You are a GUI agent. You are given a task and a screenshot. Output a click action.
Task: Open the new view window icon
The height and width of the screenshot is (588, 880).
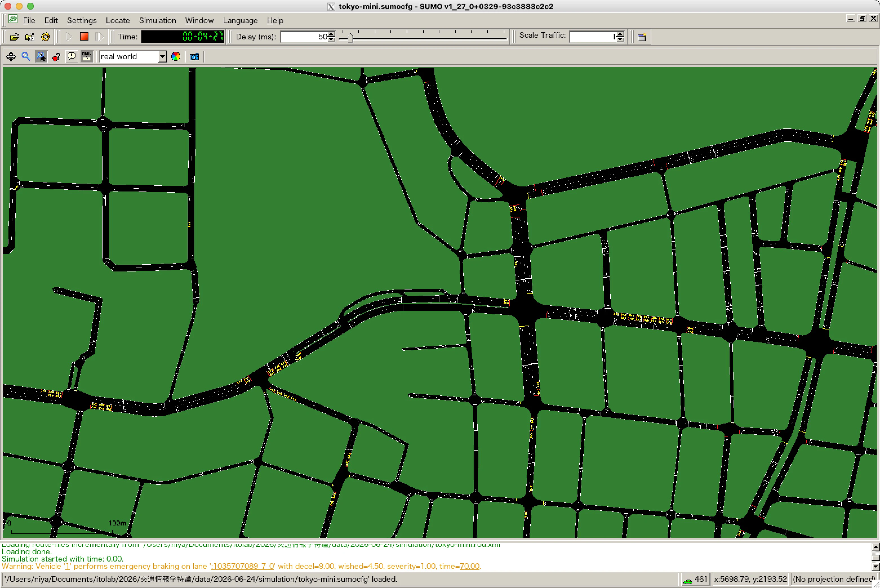click(x=642, y=37)
